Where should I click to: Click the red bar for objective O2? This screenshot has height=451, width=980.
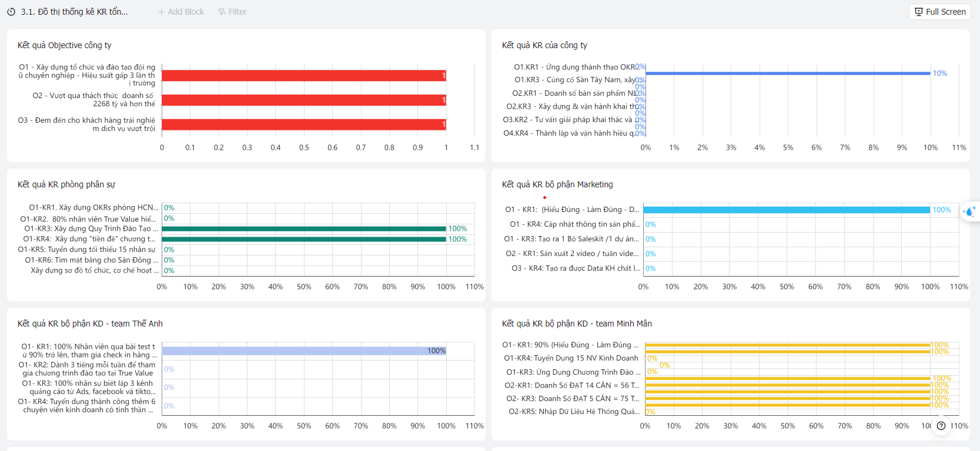pos(304,100)
